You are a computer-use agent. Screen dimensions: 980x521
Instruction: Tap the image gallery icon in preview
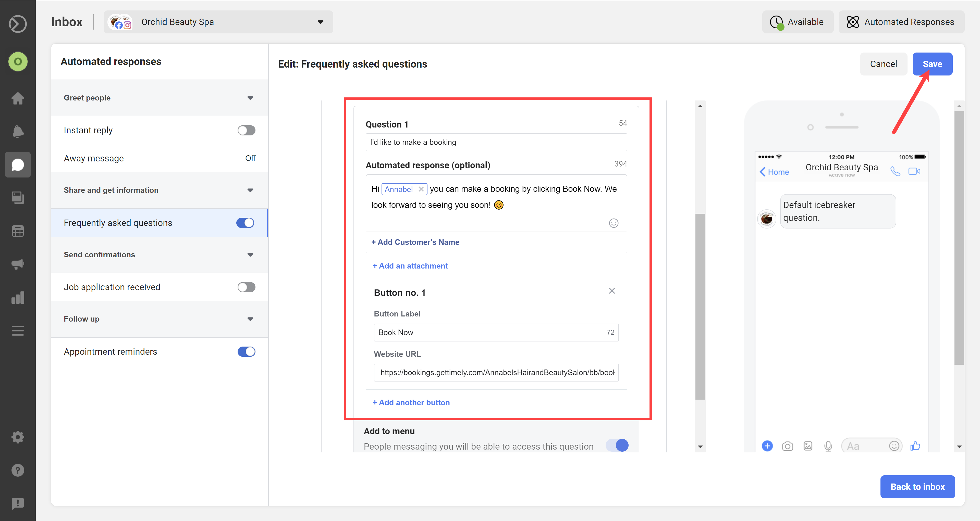coord(808,446)
